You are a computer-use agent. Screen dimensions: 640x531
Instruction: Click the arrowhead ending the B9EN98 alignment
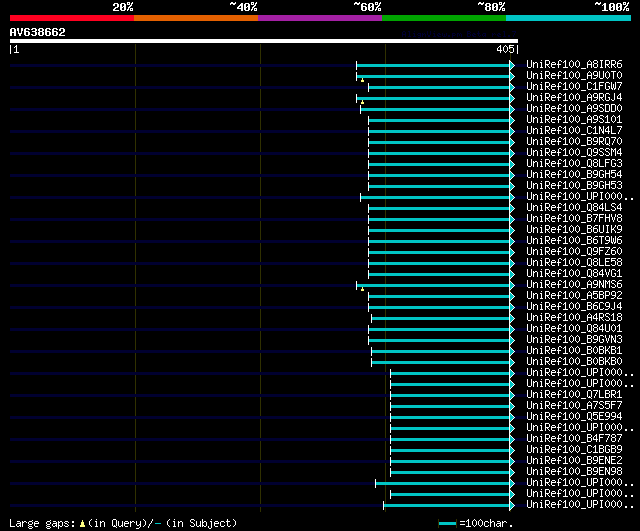(x=512, y=473)
